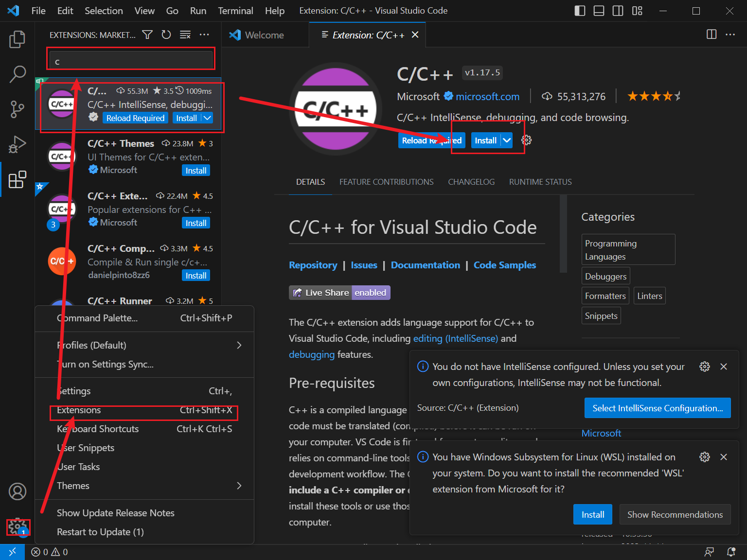Dismiss the IntelliSense notification
Viewport: 747px width, 560px height.
(724, 367)
